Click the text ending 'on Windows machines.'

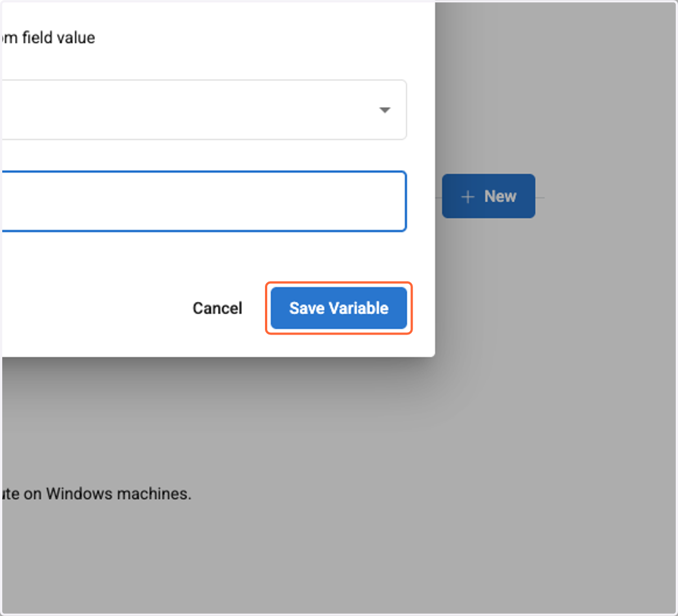point(97,493)
